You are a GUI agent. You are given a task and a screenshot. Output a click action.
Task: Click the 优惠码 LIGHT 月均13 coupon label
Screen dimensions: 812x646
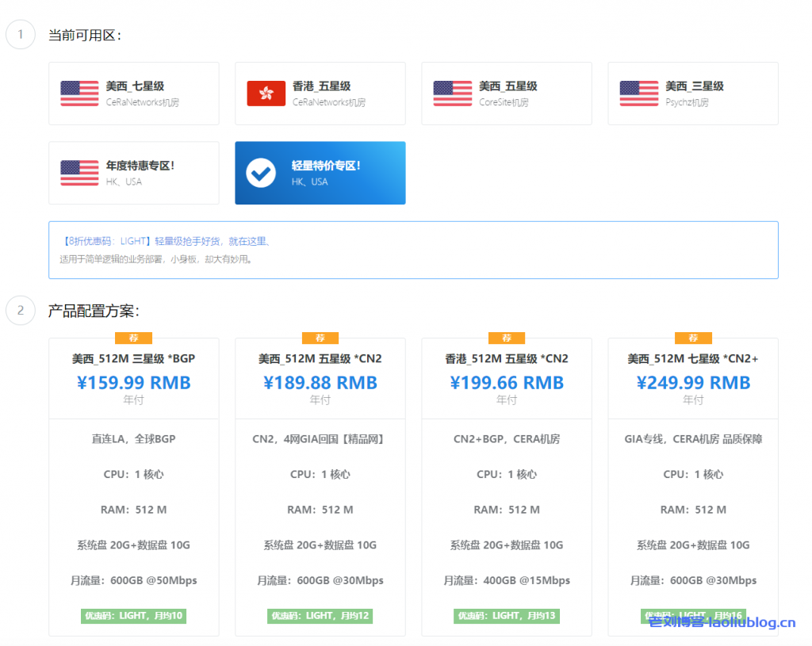(507, 615)
